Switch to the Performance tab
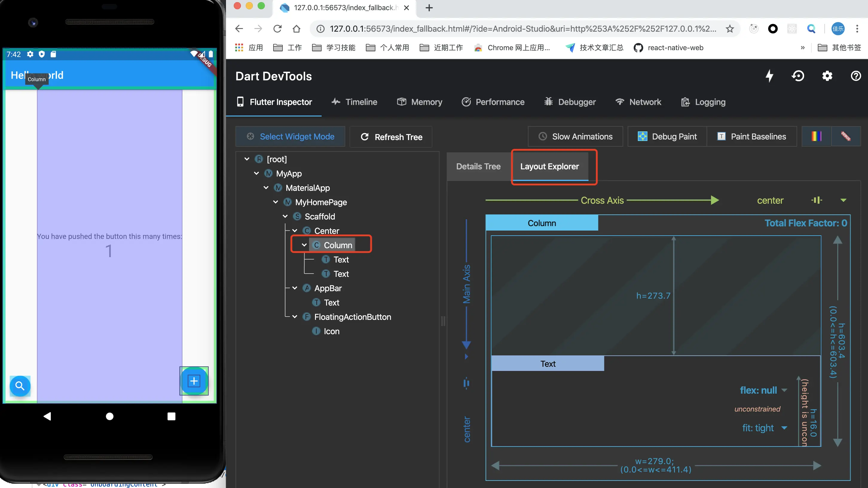Screen dimensions: 868x488 coord(493,102)
